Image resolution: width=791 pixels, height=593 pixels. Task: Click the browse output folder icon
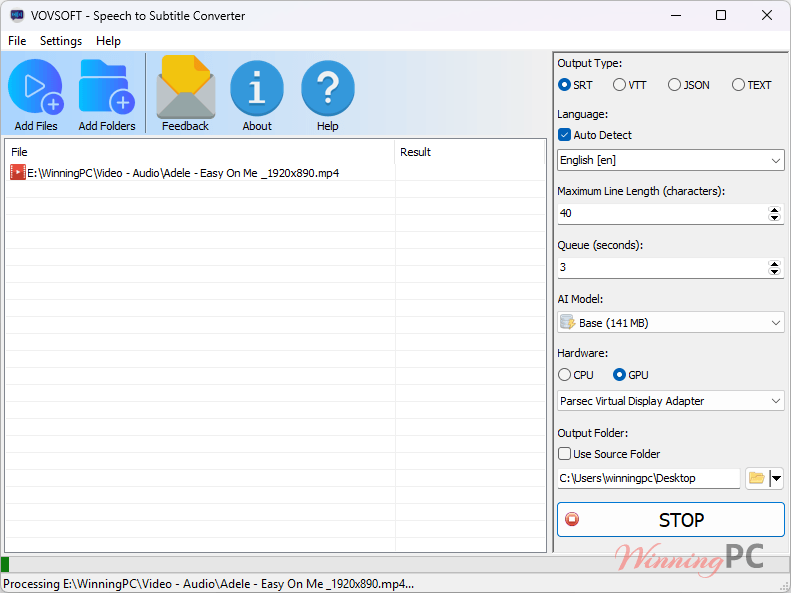[x=757, y=478]
